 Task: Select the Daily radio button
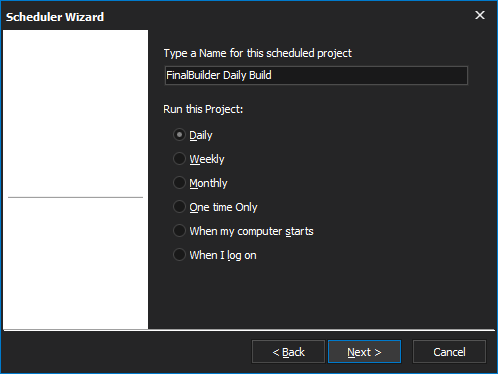(x=179, y=135)
